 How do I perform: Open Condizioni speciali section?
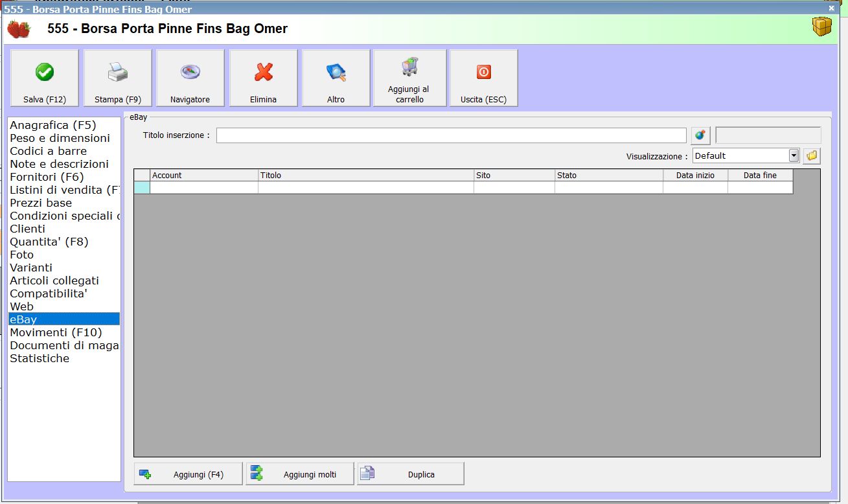[64, 216]
